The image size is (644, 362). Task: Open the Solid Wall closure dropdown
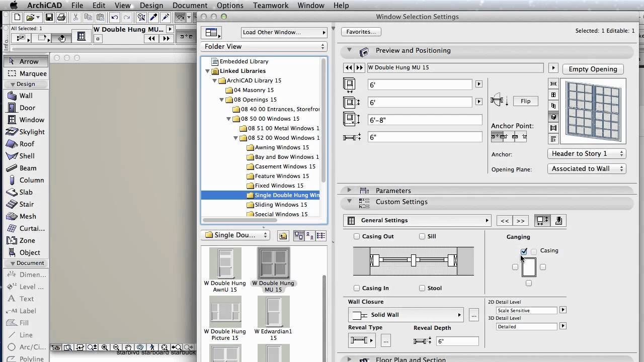[406, 315]
